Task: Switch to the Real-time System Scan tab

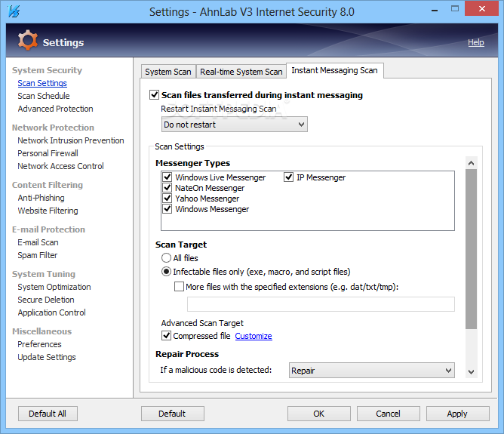Action: 241,72
